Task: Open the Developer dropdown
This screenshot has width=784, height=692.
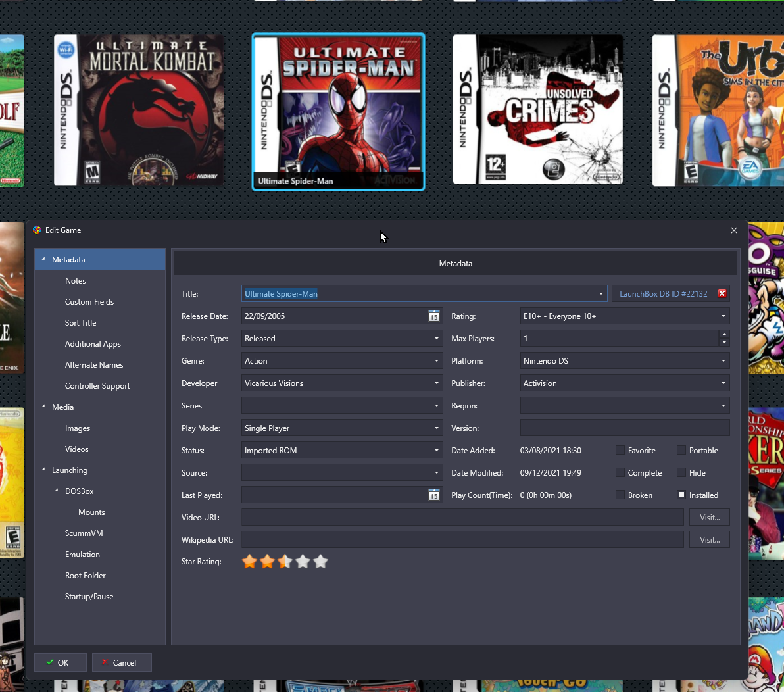Action: point(437,383)
